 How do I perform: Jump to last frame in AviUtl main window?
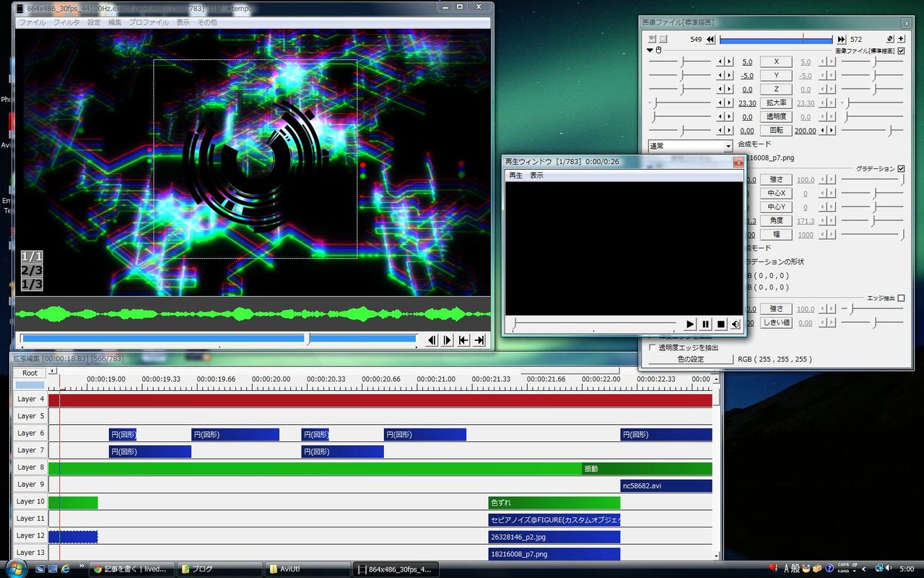click(479, 340)
